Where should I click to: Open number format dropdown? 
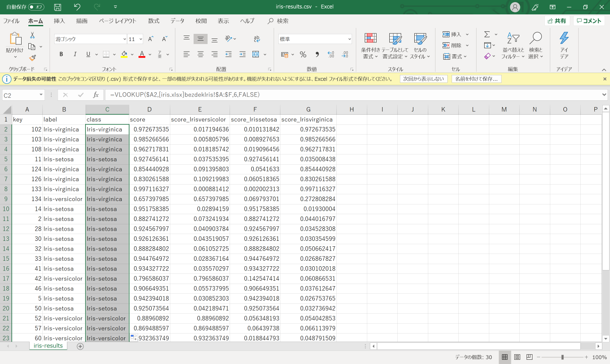point(349,39)
